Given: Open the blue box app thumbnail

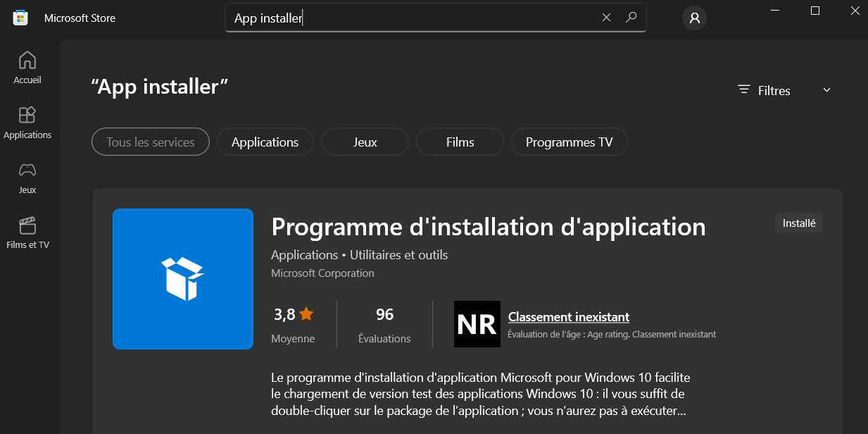Looking at the screenshot, I should click(x=183, y=279).
